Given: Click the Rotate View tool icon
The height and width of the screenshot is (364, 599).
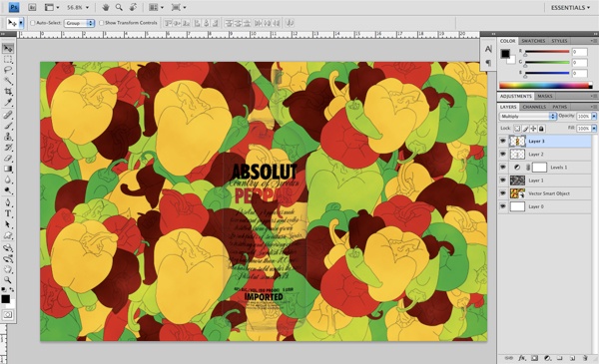Looking at the screenshot, I should [133, 7].
